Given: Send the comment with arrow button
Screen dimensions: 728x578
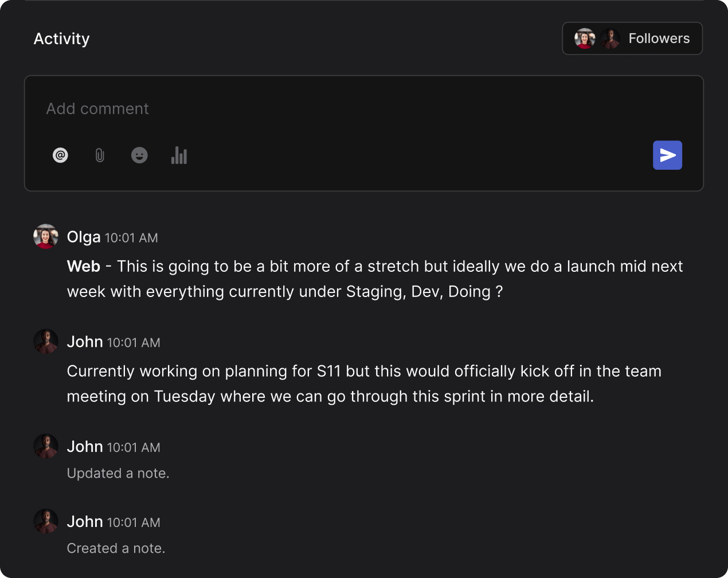Looking at the screenshot, I should pos(667,155).
